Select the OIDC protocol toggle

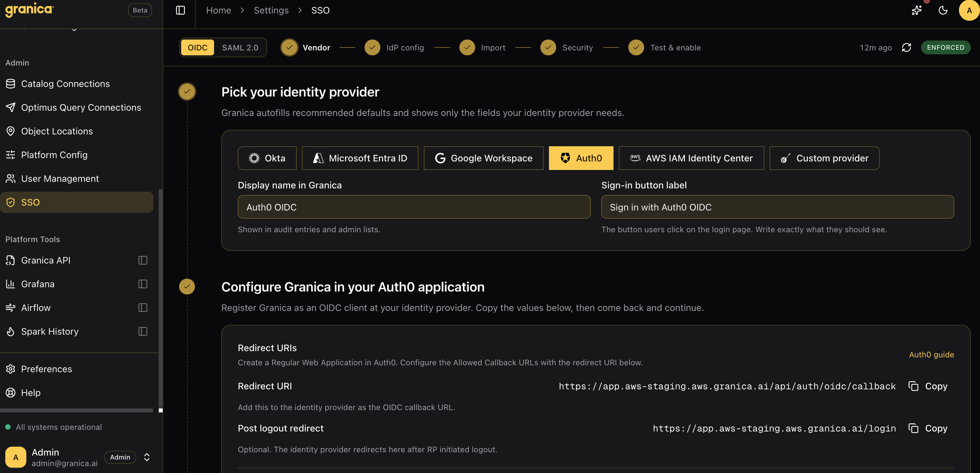(x=198, y=47)
